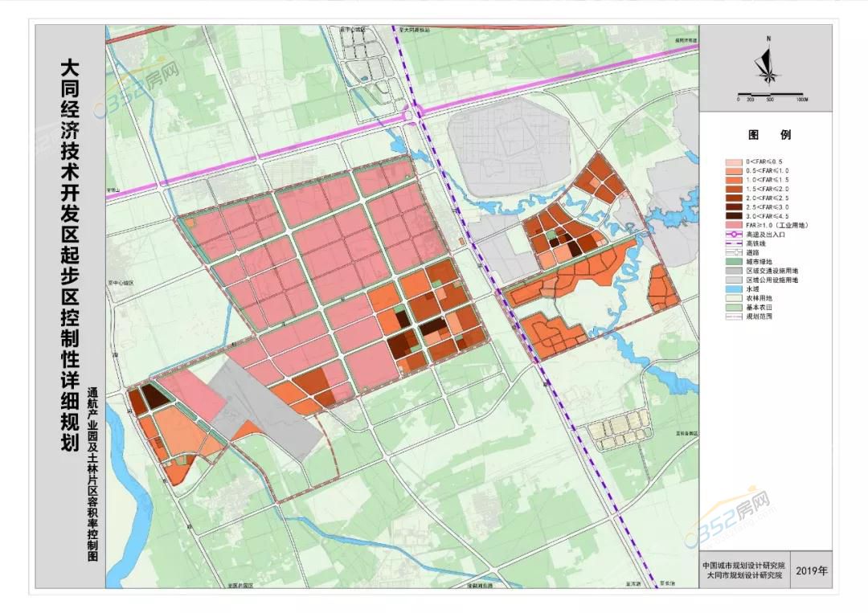Select the 3.0<FAR≤4.5 darkest brown swatch
868x613 pixels.
pyautogui.click(x=735, y=216)
